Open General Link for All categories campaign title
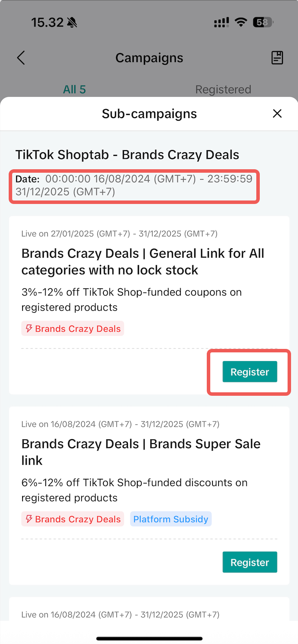 [142, 262]
